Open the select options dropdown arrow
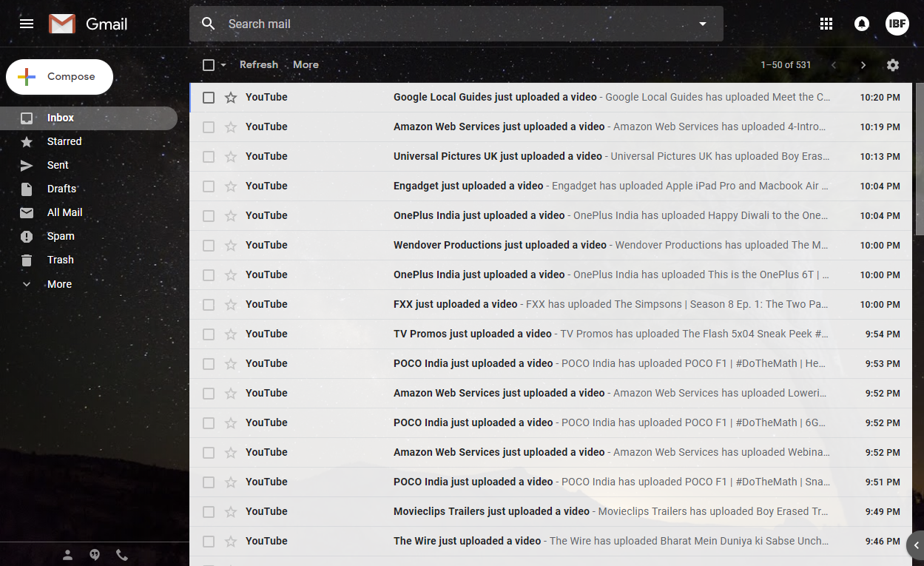924x566 pixels. click(x=223, y=65)
